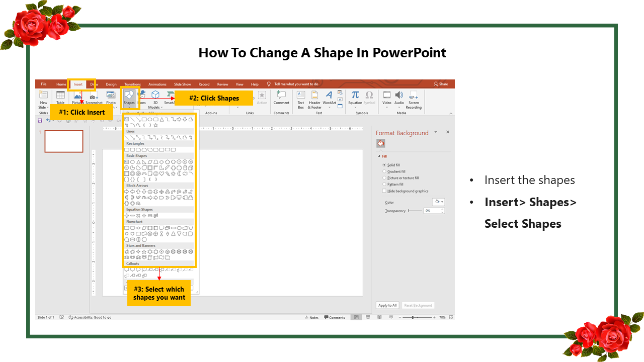Increase transparency with the up stepper
This screenshot has height=362, width=644.
coord(442,209)
